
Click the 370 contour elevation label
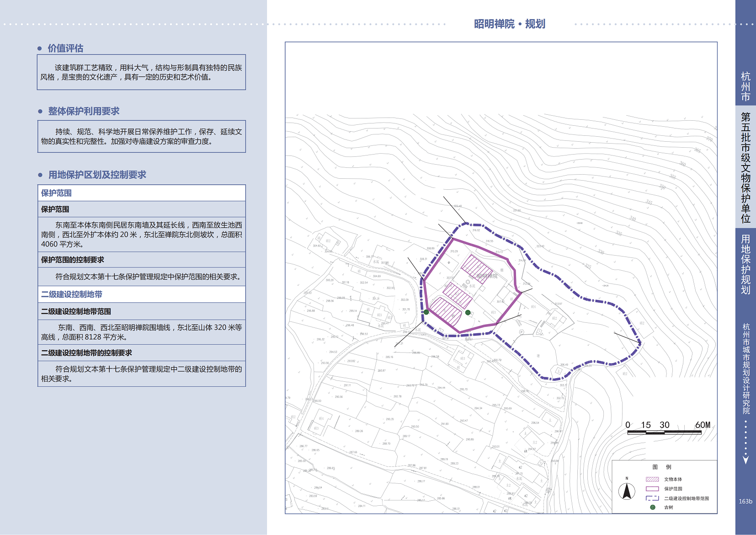tap(709, 139)
